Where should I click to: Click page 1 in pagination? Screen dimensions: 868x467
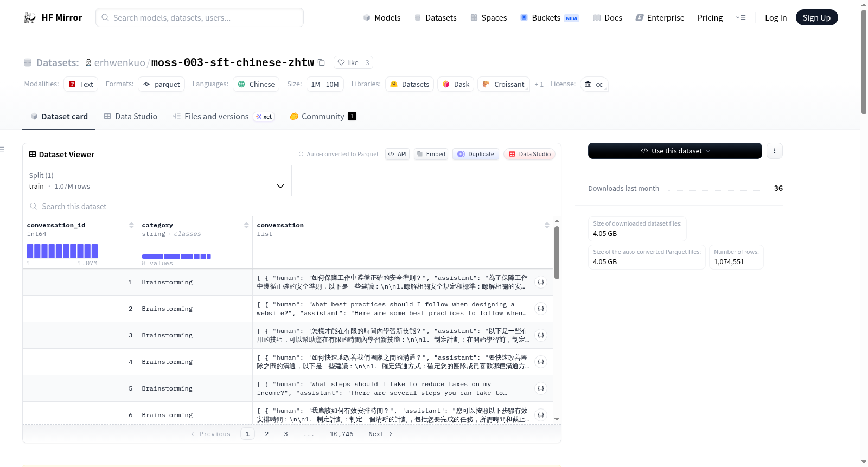[247, 434]
